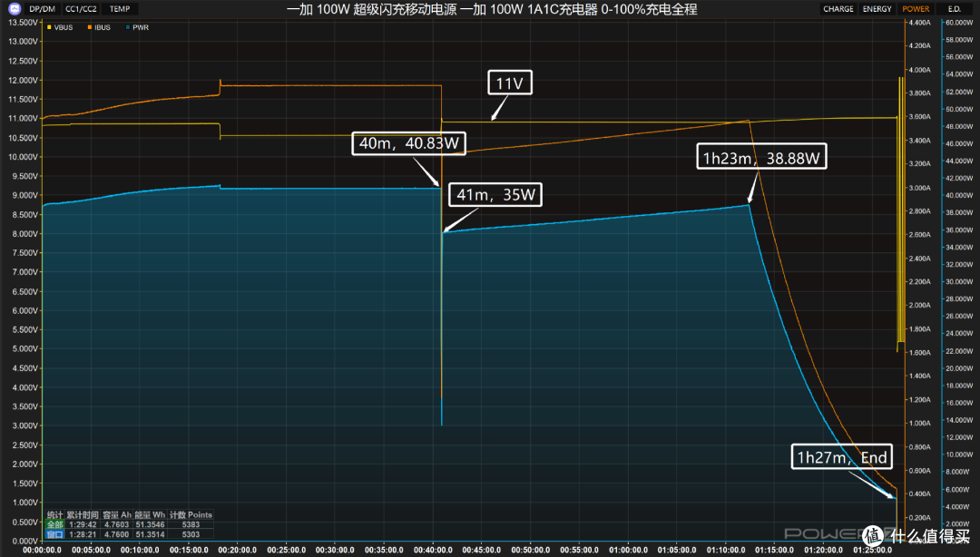This screenshot has width=980, height=557.
Task: Click the 5.000V voltage axis label
Action: click(25, 349)
